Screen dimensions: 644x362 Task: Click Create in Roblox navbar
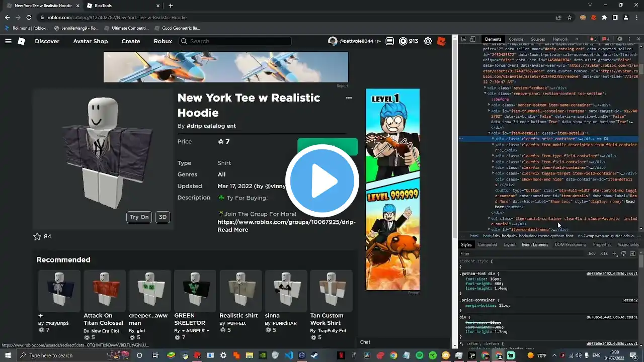(130, 41)
